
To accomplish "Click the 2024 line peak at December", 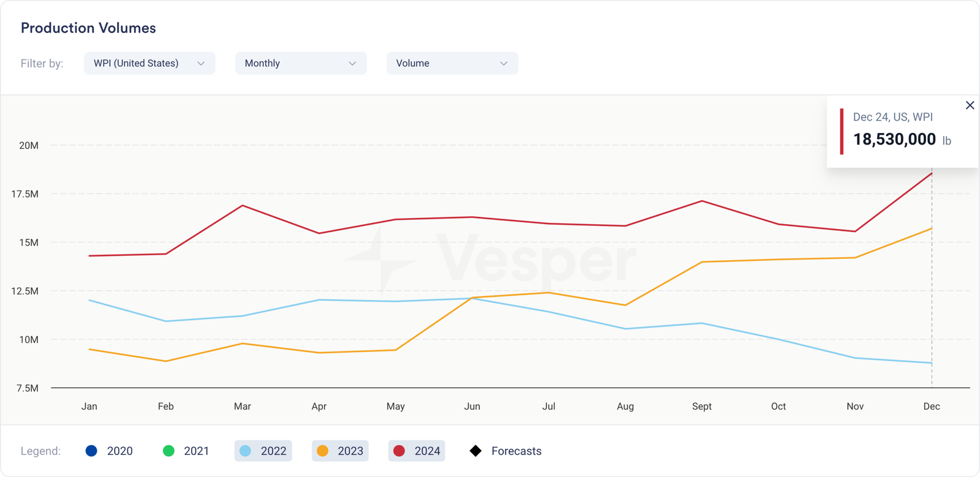I will [x=932, y=173].
